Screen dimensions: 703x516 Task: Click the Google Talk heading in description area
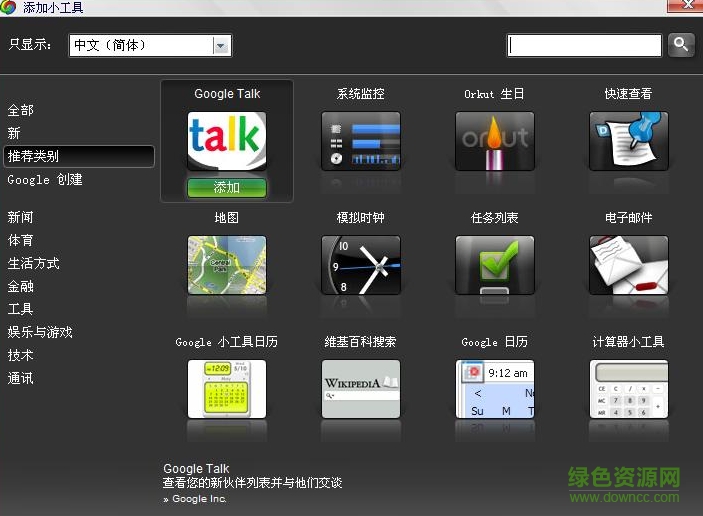pos(196,469)
